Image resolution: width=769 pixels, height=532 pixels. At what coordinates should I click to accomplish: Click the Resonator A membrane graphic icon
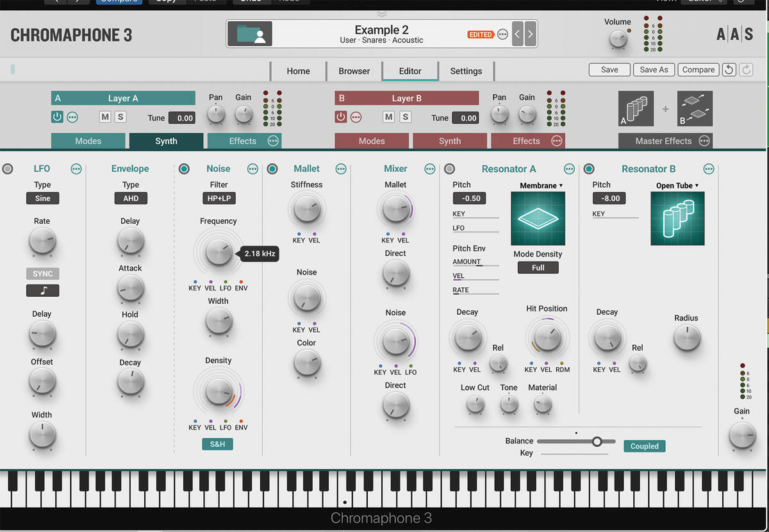[538, 218]
